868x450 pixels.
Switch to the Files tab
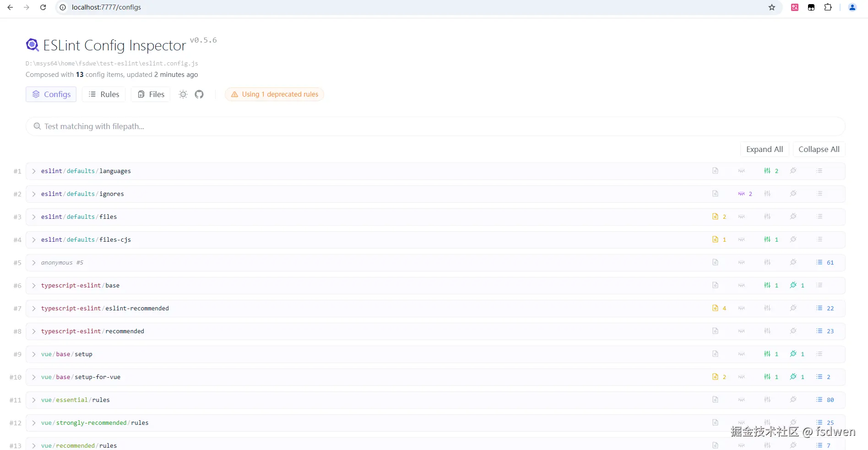151,94
